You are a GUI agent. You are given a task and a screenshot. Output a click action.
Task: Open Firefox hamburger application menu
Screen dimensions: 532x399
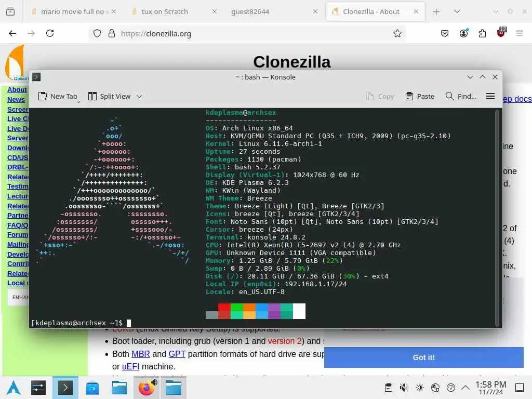520,33
